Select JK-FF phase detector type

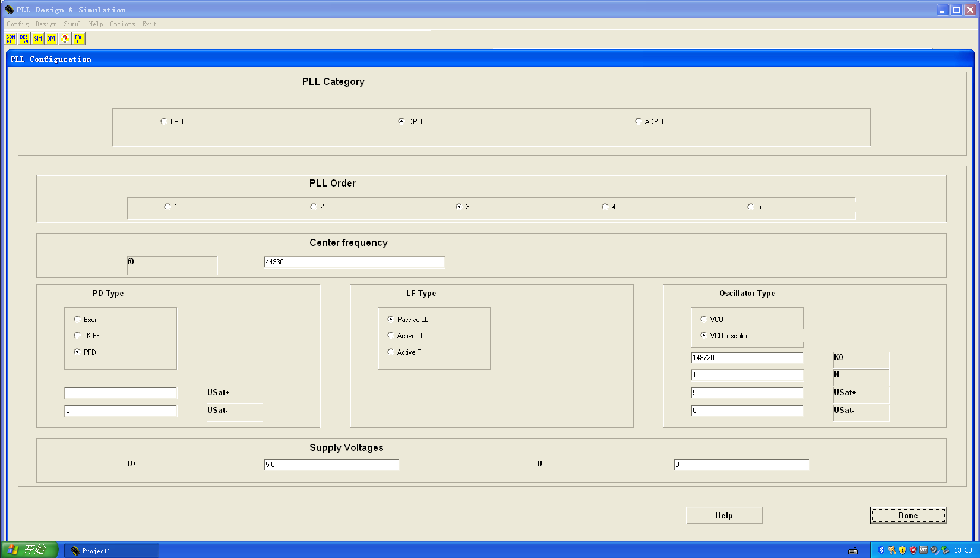(77, 335)
